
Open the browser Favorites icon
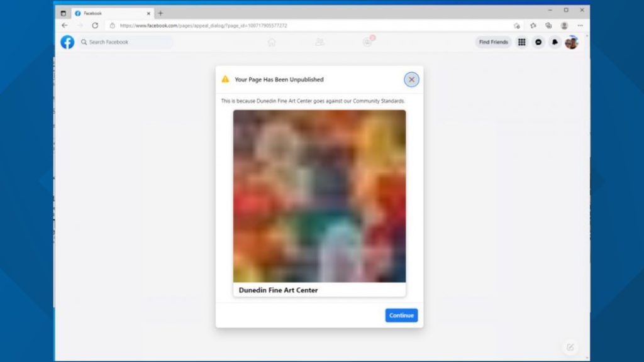pos(533,25)
